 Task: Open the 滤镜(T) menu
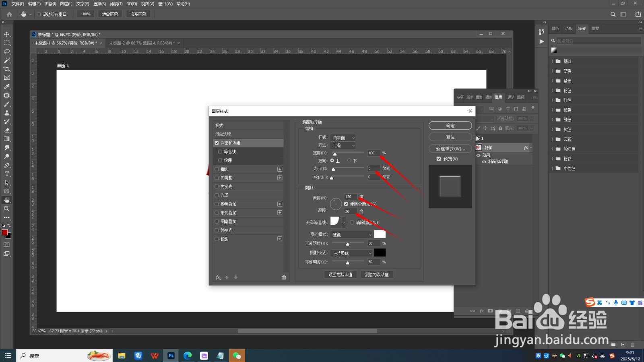116,4
